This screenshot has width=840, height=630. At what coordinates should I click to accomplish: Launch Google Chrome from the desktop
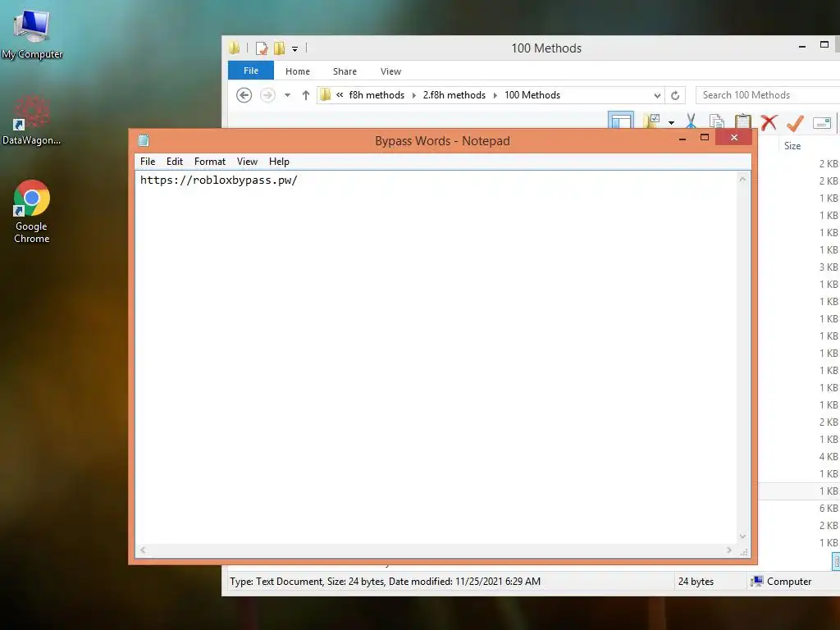32,212
